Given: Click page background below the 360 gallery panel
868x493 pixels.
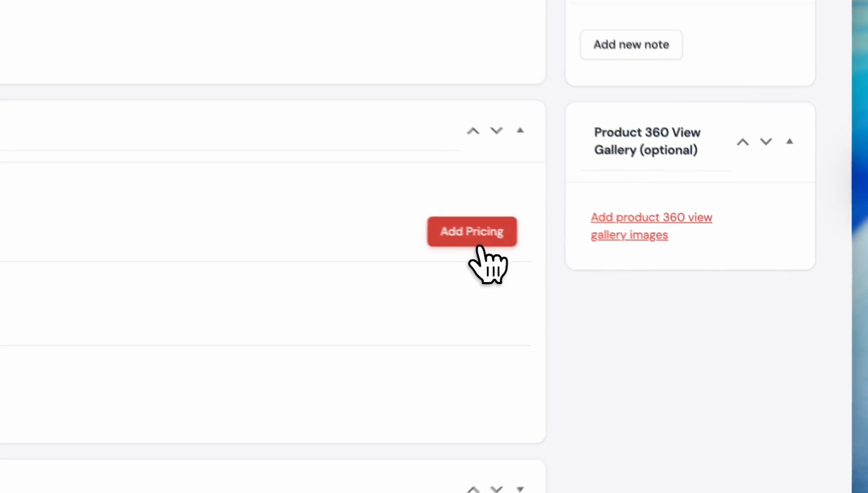Looking at the screenshot, I should click(690, 365).
